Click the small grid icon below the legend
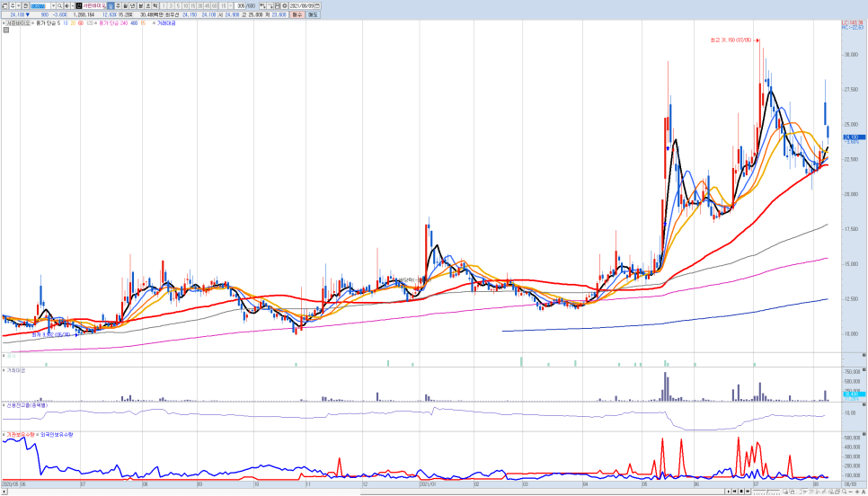 tap(5, 30)
